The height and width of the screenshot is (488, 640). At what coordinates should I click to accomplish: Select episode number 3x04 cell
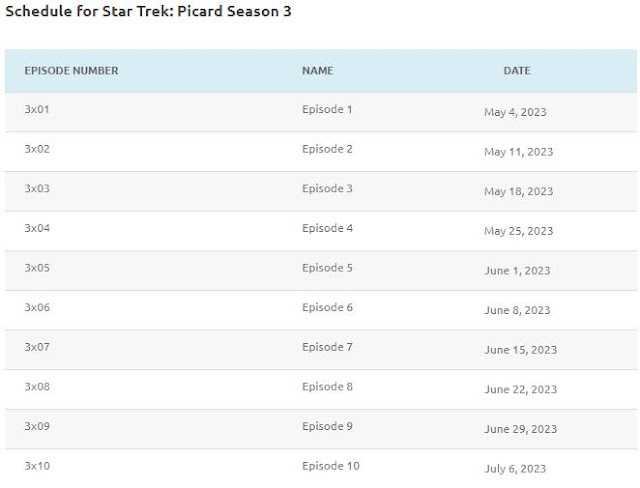tap(37, 228)
